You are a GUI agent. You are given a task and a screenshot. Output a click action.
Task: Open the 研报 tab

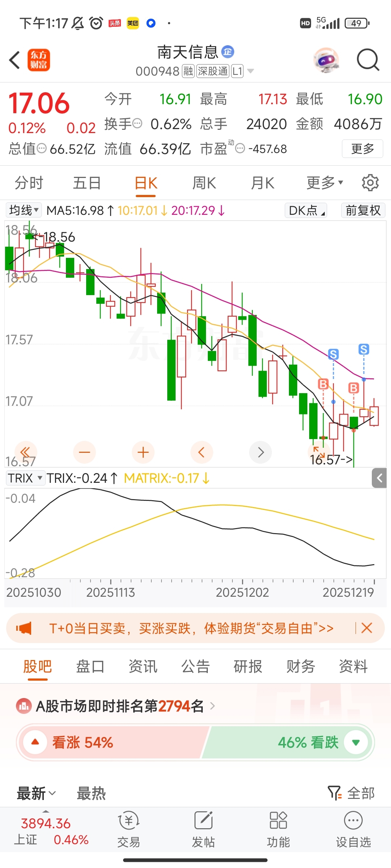click(x=248, y=666)
